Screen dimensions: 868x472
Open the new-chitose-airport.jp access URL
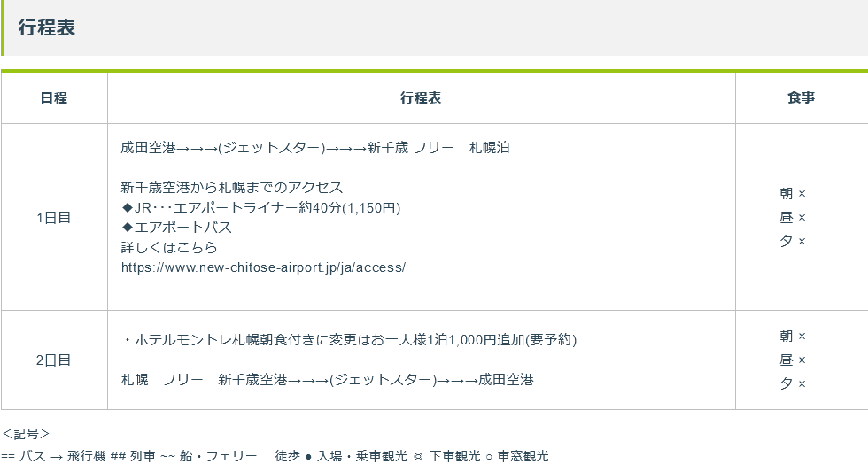pos(264,267)
